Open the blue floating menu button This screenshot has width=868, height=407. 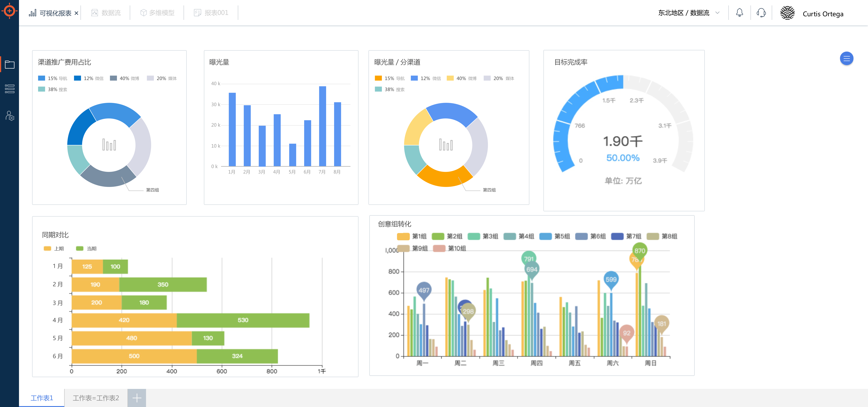point(846,59)
